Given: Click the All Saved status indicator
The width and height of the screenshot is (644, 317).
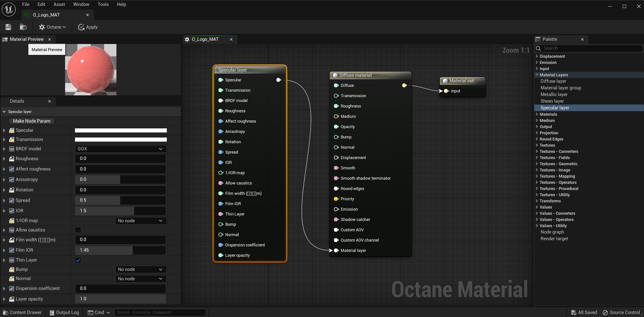Looking at the screenshot, I should (584, 312).
